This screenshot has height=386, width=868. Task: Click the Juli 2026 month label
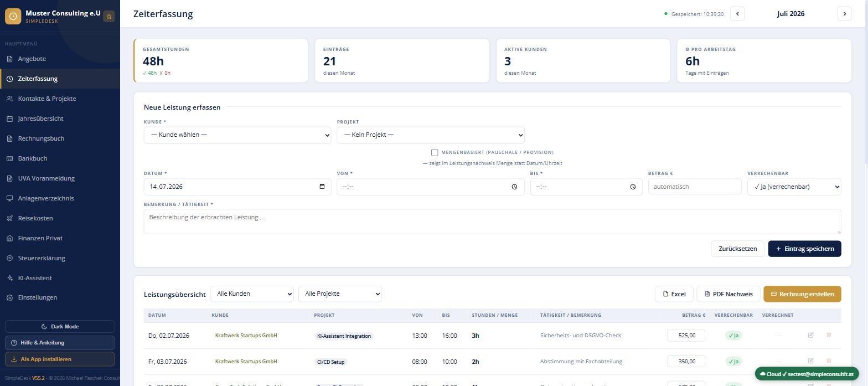pyautogui.click(x=790, y=14)
